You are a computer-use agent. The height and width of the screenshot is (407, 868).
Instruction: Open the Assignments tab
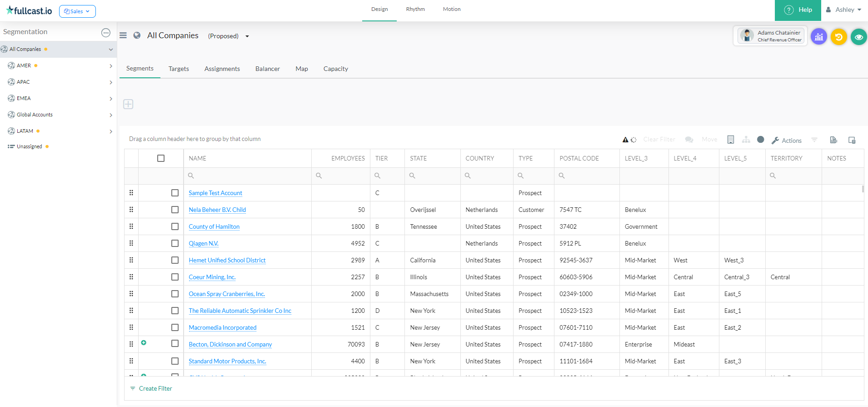click(222, 69)
